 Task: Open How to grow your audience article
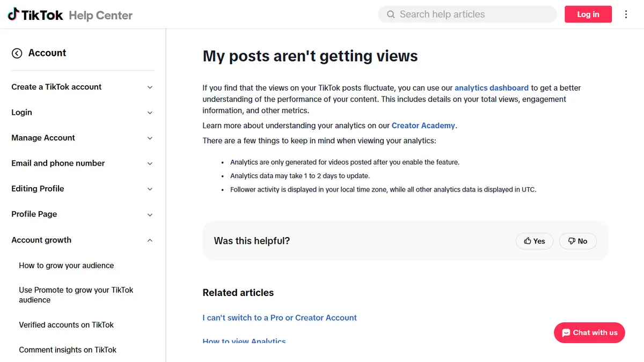tap(66, 265)
